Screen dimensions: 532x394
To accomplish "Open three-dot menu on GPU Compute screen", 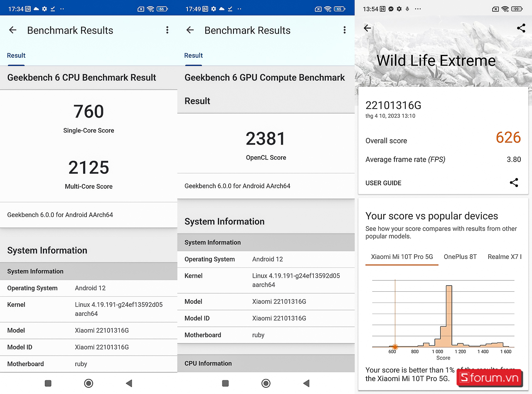I will pyautogui.click(x=344, y=30).
